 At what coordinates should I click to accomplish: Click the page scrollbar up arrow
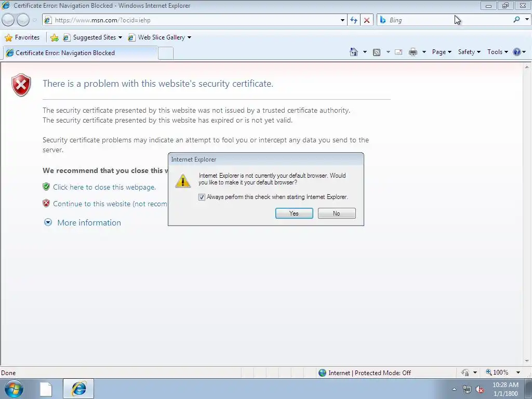tap(527, 67)
